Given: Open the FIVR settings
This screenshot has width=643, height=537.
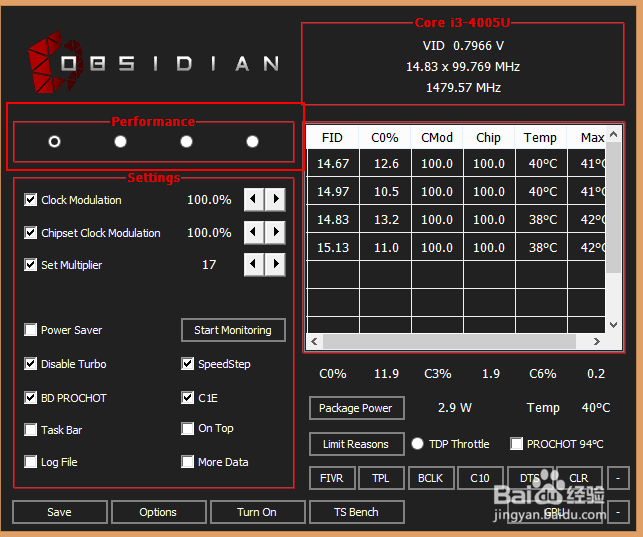Looking at the screenshot, I should 332,478.
